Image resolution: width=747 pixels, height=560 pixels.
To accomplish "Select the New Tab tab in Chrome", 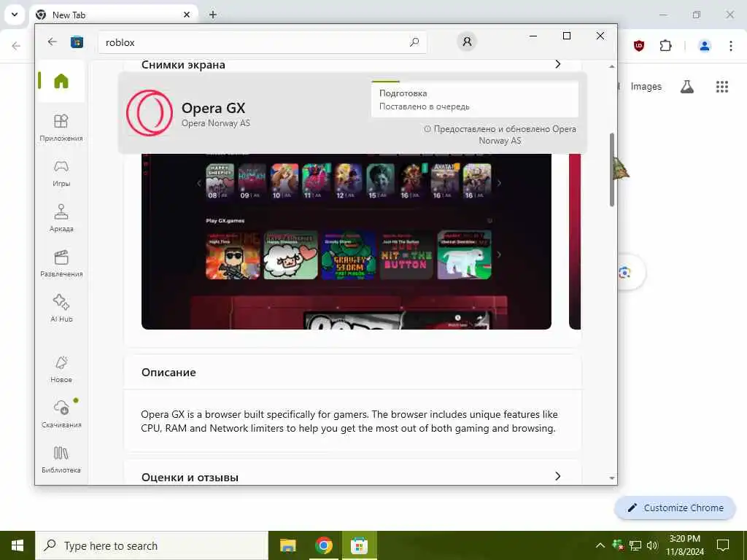I will (113, 15).
